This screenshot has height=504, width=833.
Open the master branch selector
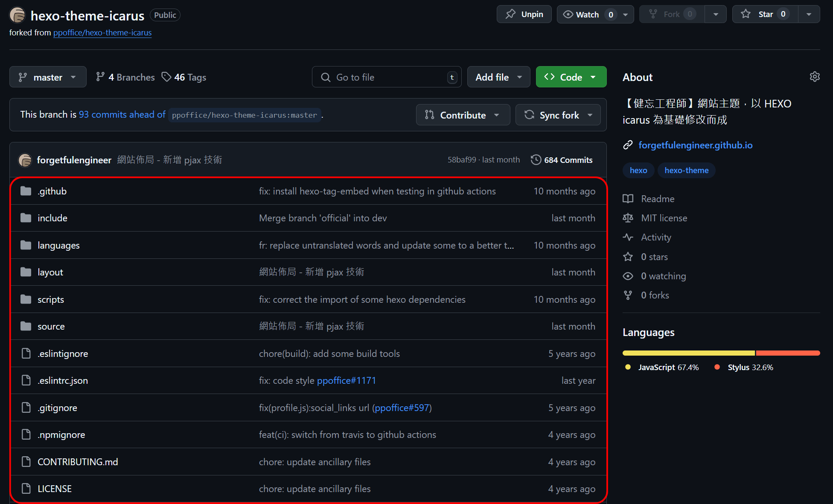pos(48,77)
